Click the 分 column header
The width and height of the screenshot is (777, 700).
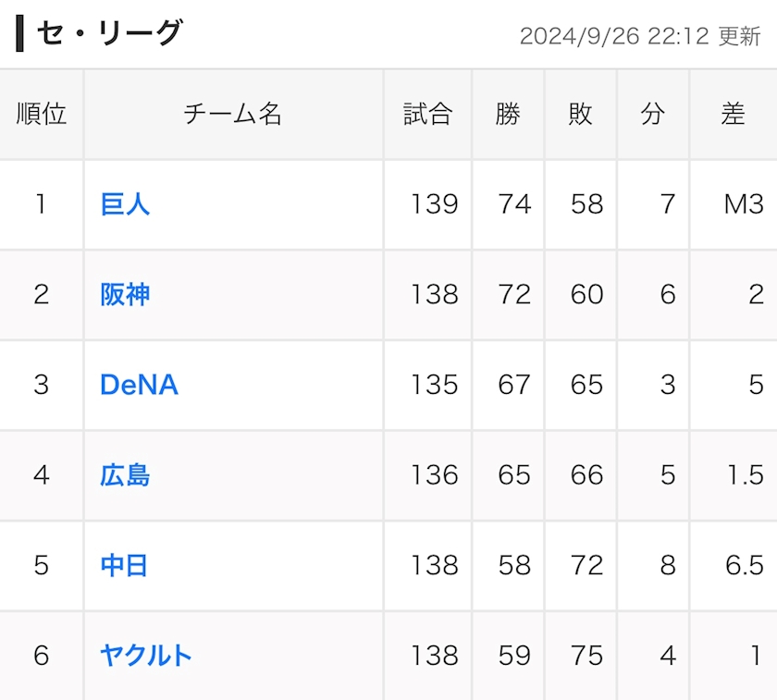pos(652,114)
